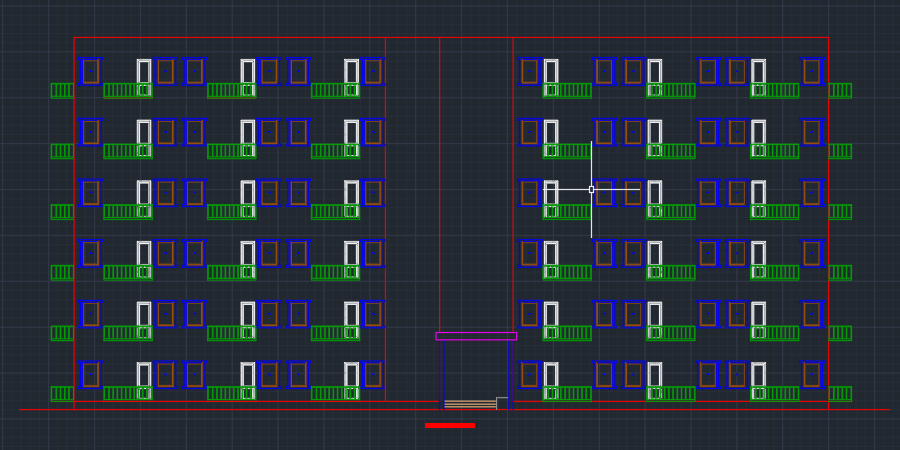The height and width of the screenshot is (450, 900).
Task: Click the small gray box beside the steps
Action: pos(502,403)
